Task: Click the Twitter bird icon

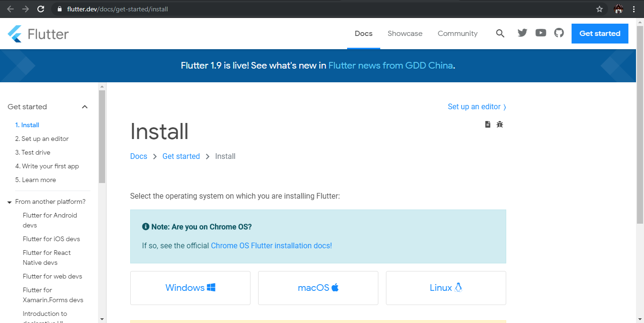Action: [x=522, y=33]
